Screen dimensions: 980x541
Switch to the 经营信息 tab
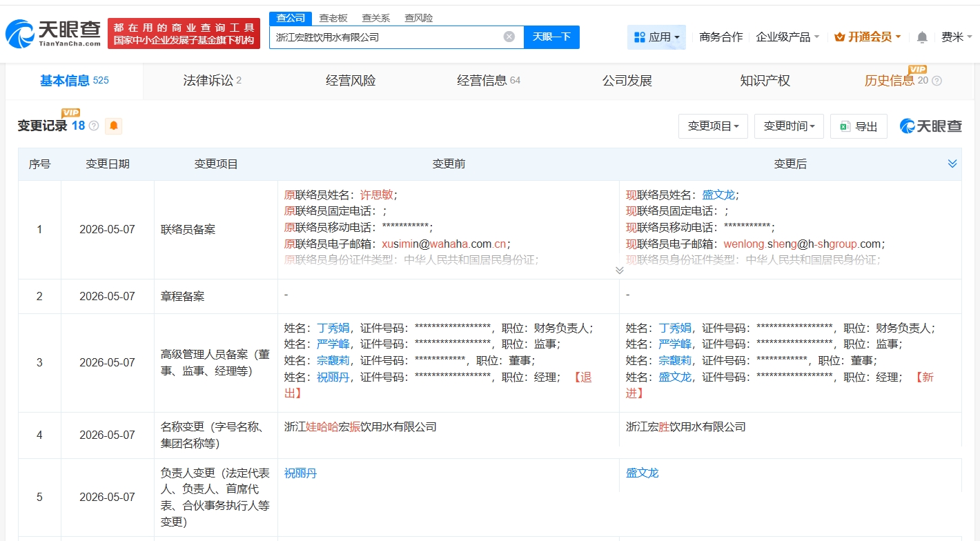[x=489, y=81]
